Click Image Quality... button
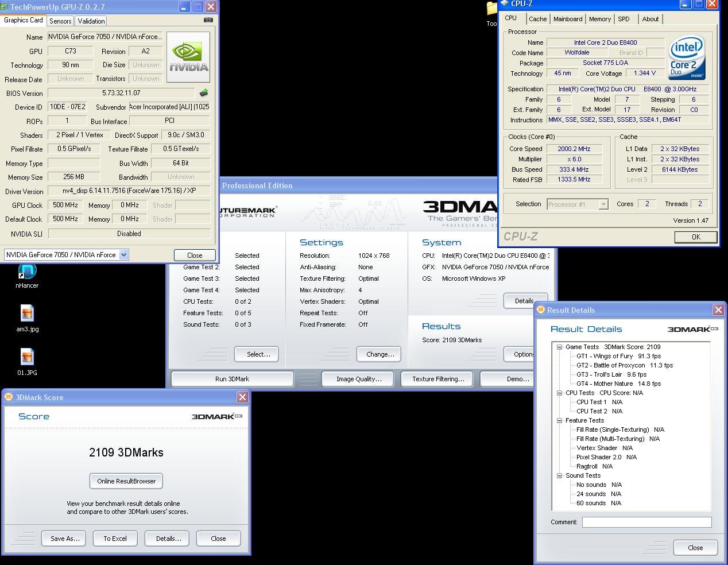Screen dimensions: 728x565 [359, 379]
